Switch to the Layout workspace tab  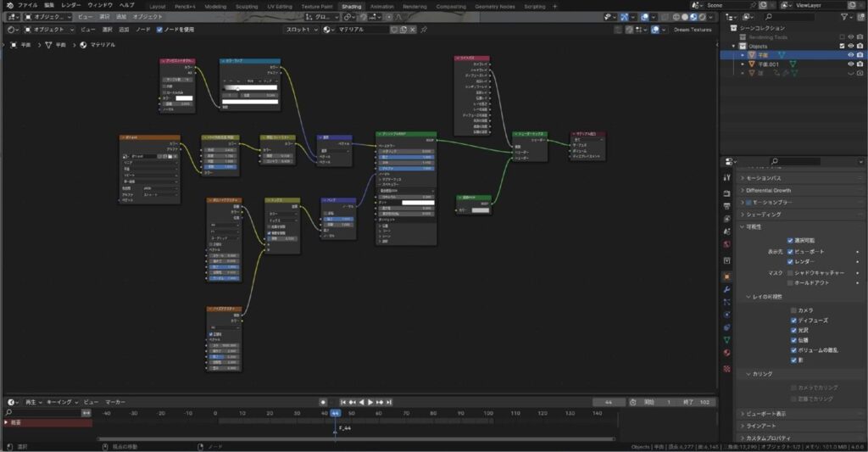click(x=158, y=7)
